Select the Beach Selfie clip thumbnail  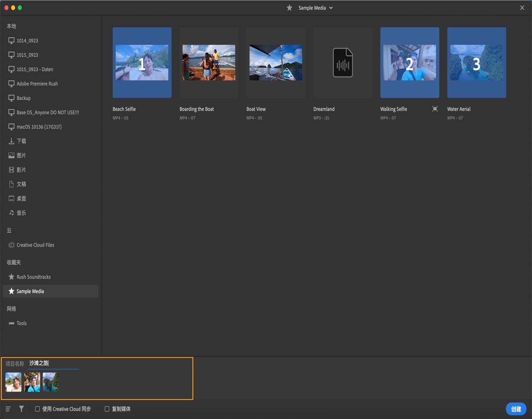pyautogui.click(x=142, y=62)
